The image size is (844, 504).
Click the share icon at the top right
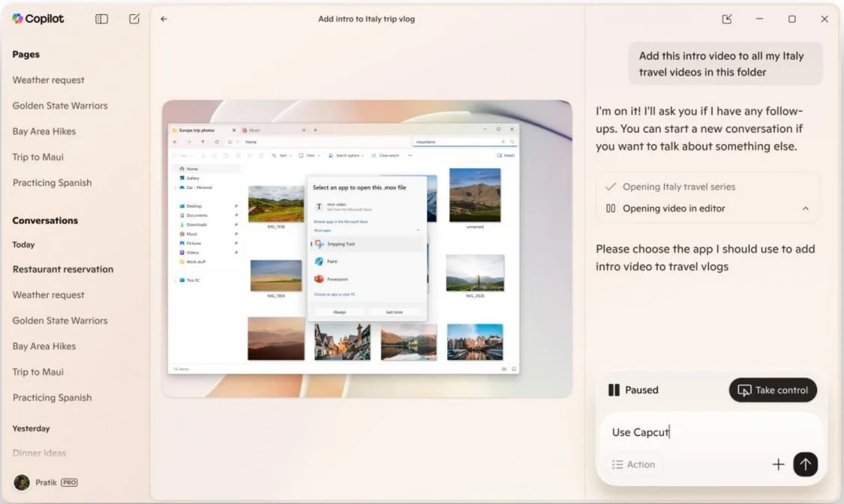coord(726,19)
